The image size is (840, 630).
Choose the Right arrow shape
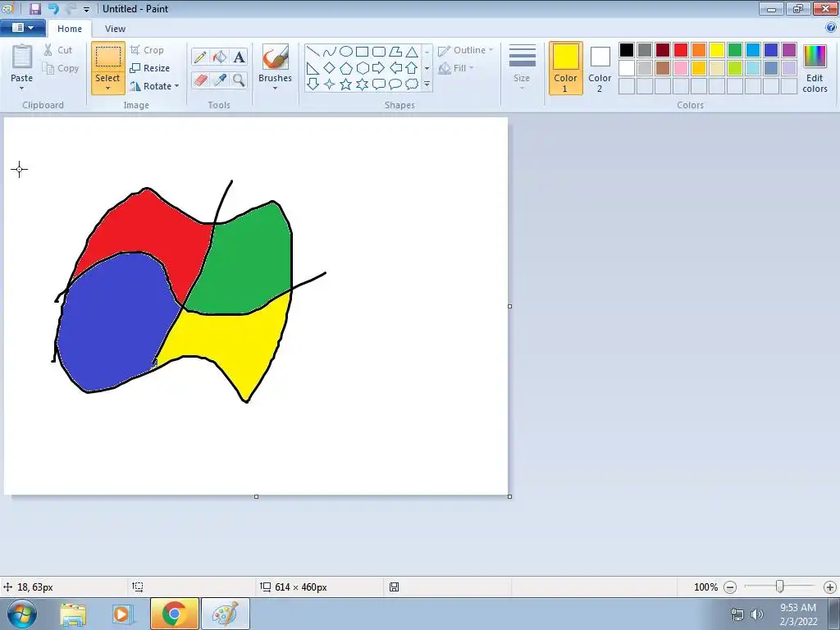pyautogui.click(x=379, y=68)
